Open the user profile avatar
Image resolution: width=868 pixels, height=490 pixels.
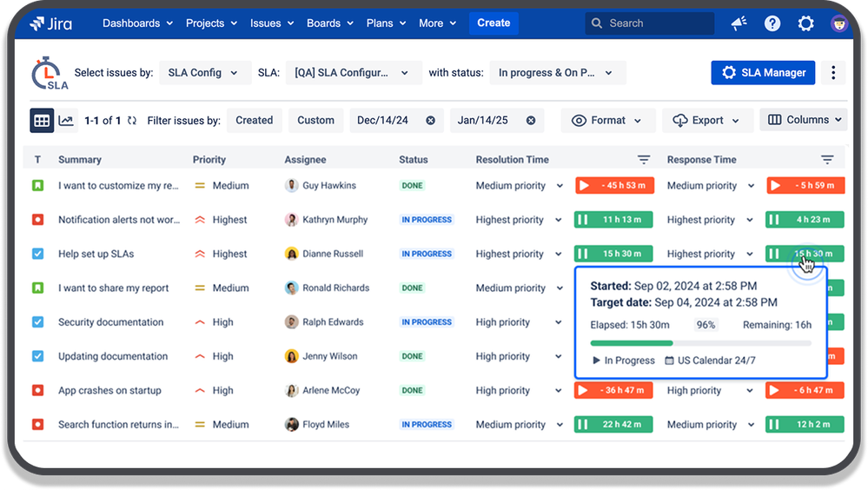839,23
